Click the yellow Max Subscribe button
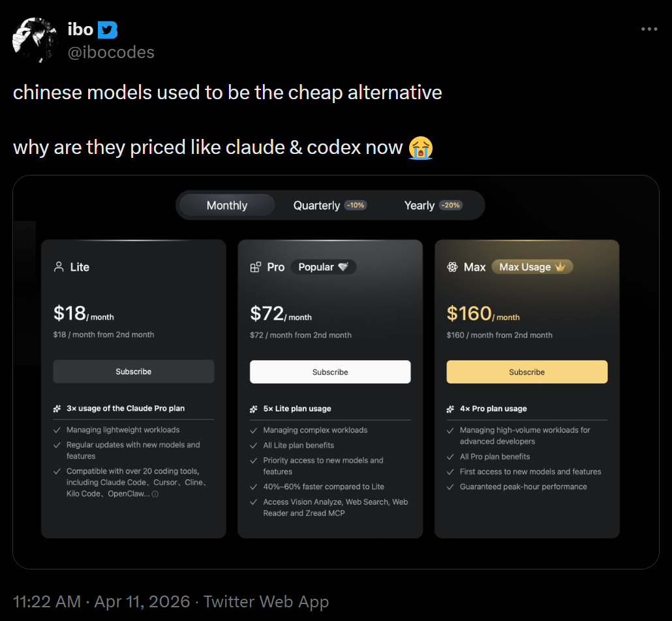 [527, 372]
